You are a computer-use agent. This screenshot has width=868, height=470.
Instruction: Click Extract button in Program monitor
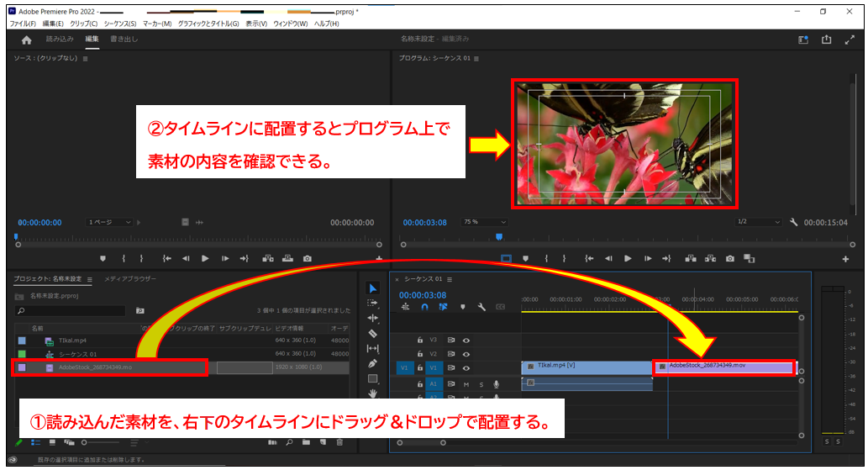[x=710, y=258]
